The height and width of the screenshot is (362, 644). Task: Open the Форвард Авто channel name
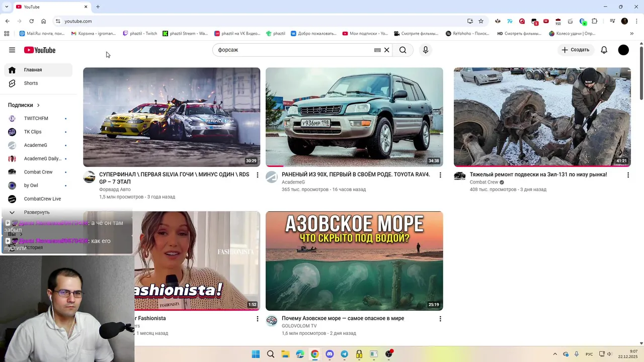(115, 190)
